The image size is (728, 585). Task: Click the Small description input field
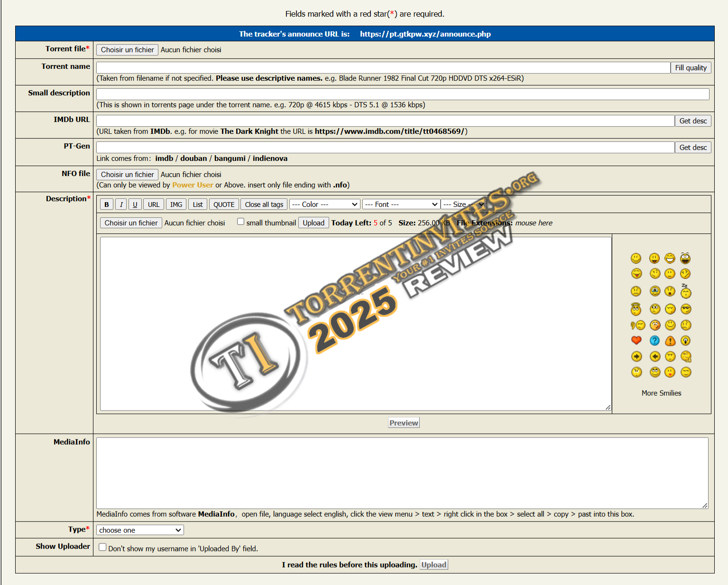tap(403, 94)
